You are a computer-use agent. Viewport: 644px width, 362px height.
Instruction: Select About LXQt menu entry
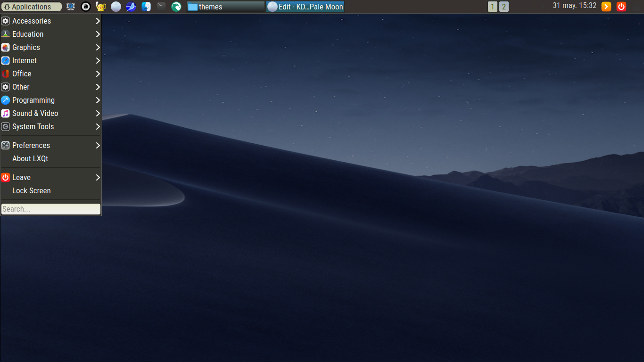click(x=51, y=158)
